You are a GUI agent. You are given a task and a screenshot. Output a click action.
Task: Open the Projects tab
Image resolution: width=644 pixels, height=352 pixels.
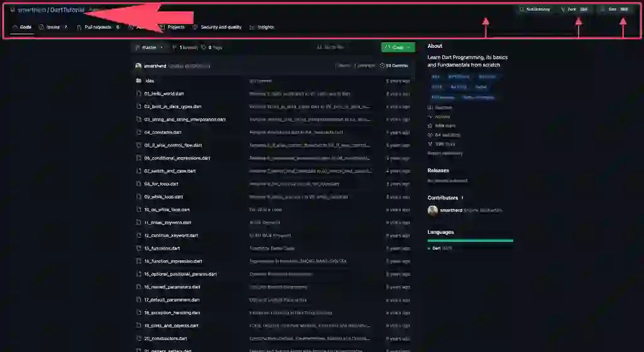[x=172, y=27]
